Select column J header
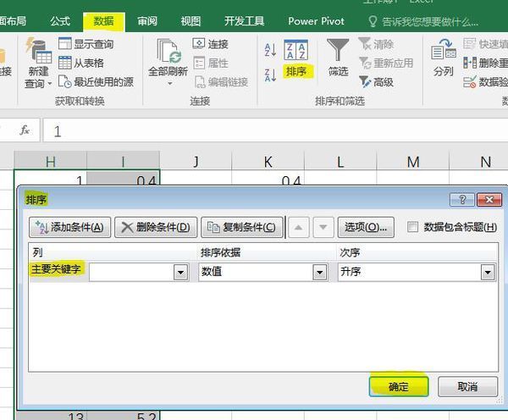Viewport: 508px width, 420px height. (196, 161)
